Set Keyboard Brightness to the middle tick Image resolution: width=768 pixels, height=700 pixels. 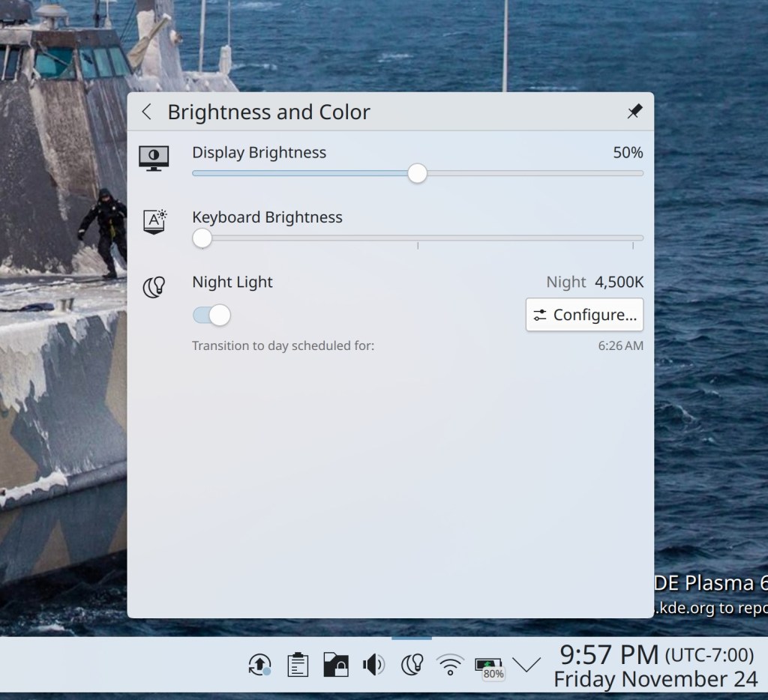click(418, 238)
